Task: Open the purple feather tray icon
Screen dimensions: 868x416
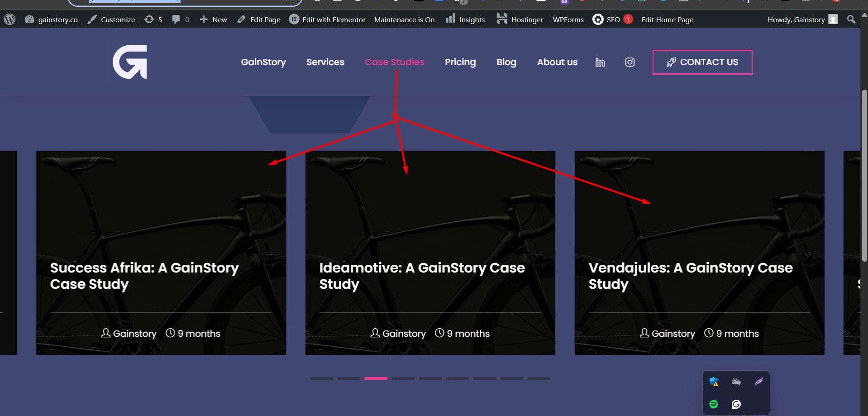Action: [x=759, y=382]
